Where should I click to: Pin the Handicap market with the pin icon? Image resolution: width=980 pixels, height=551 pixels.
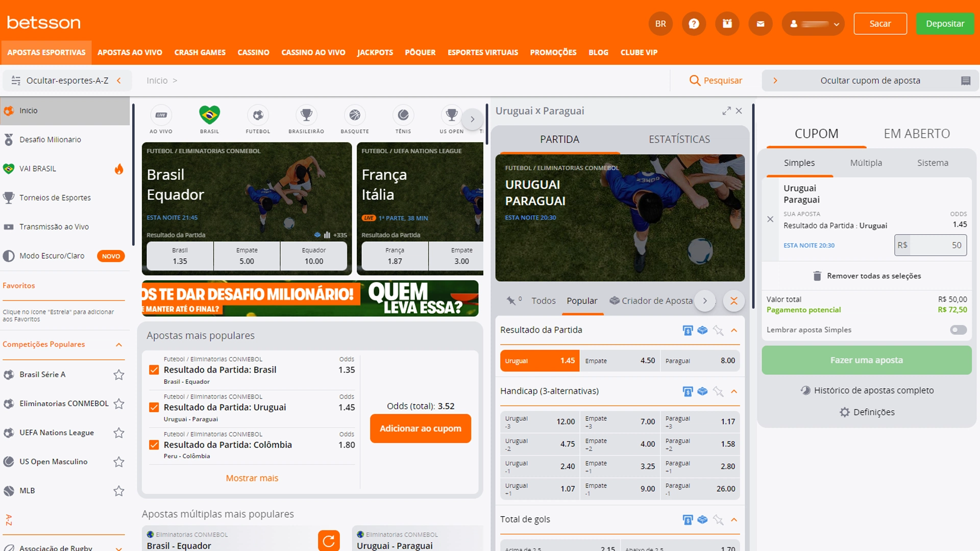(x=718, y=391)
